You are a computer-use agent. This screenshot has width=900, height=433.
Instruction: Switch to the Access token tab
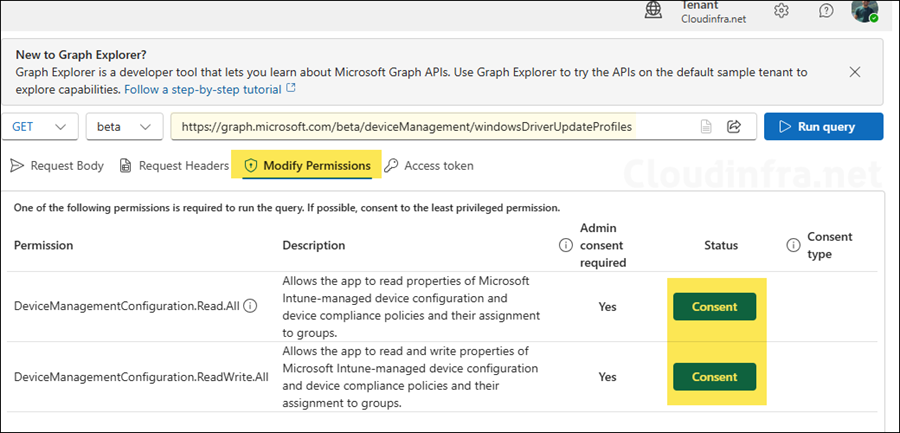pos(429,166)
